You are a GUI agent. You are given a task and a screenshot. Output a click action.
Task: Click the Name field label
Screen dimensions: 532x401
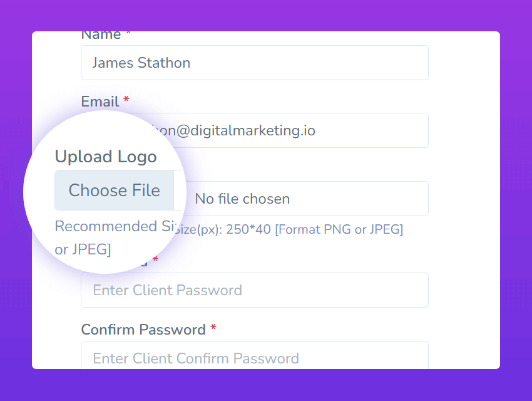click(101, 35)
